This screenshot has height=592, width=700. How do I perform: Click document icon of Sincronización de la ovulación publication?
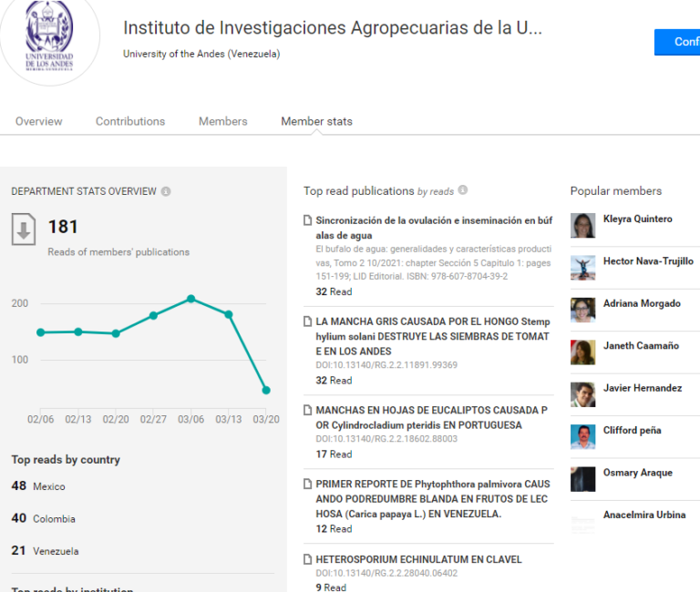tap(307, 220)
